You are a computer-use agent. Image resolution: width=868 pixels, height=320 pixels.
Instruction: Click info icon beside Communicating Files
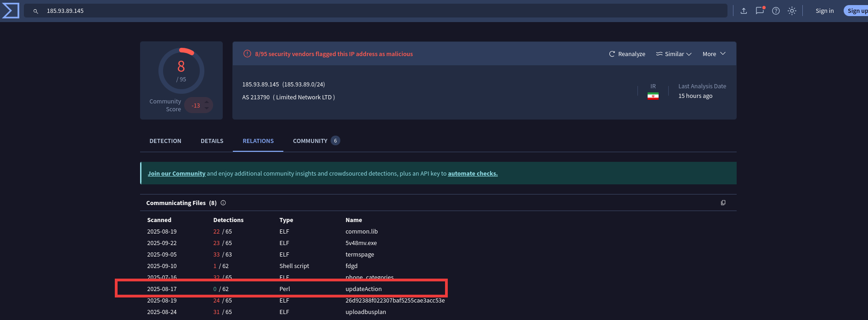[x=223, y=203]
